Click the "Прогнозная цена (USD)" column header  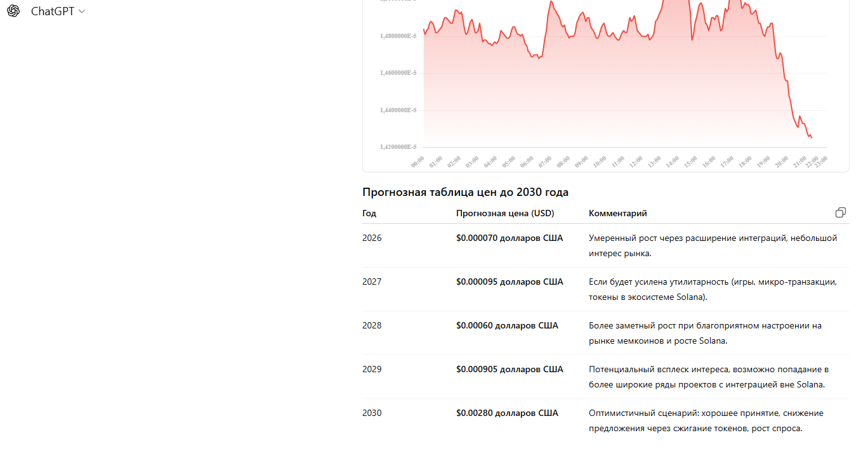505,214
